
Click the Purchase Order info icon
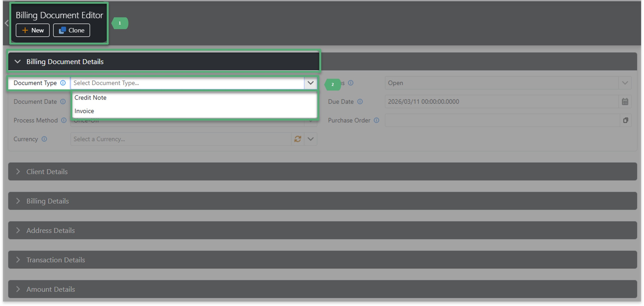coord(376,120)
